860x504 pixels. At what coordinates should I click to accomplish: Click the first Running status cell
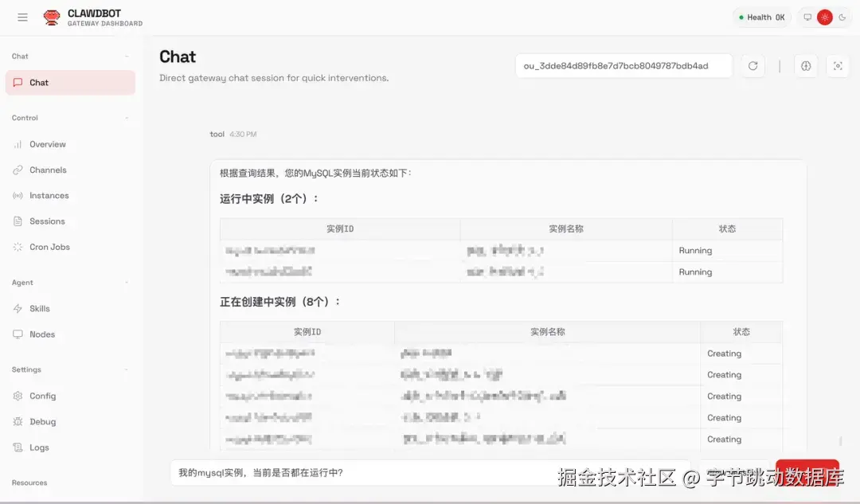click(727, 251)
